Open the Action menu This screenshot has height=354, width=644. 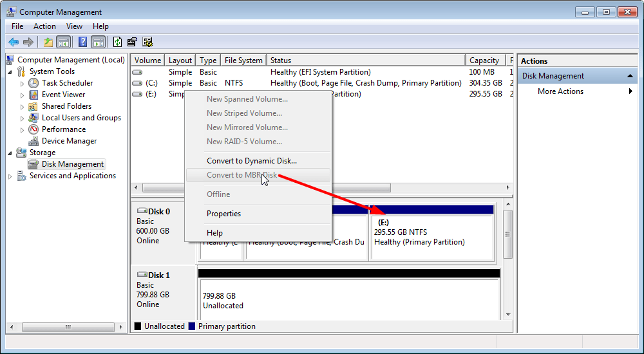point(44,26)
